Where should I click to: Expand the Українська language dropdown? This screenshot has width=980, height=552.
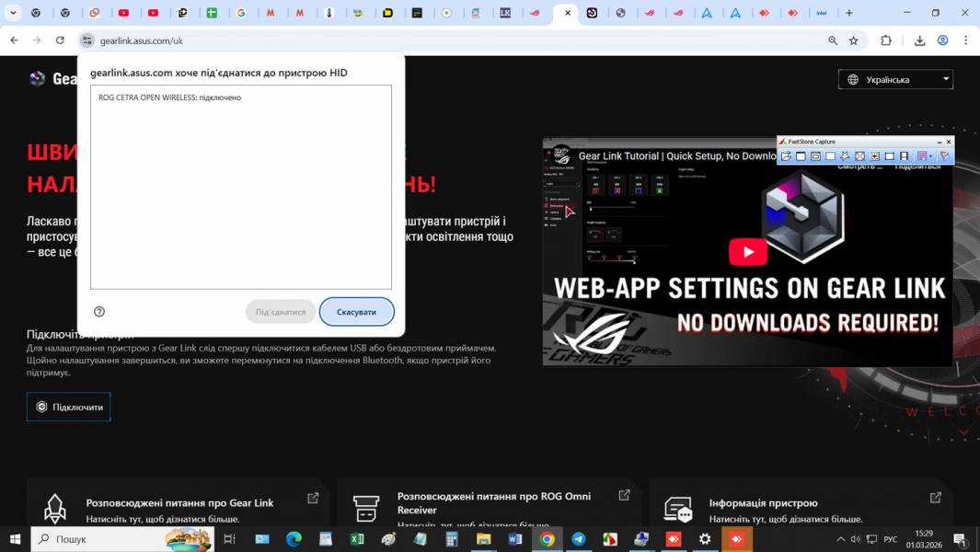click(x=895, y=79)
